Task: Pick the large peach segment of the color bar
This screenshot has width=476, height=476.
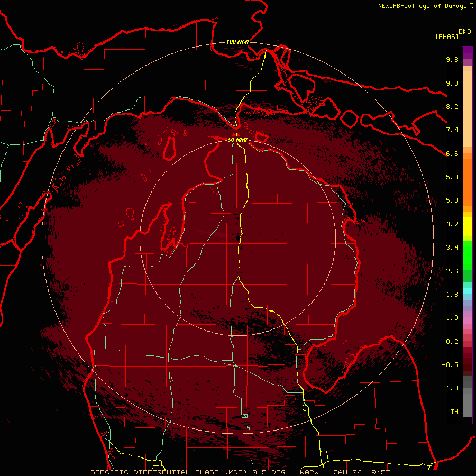Action: point(467,108)
